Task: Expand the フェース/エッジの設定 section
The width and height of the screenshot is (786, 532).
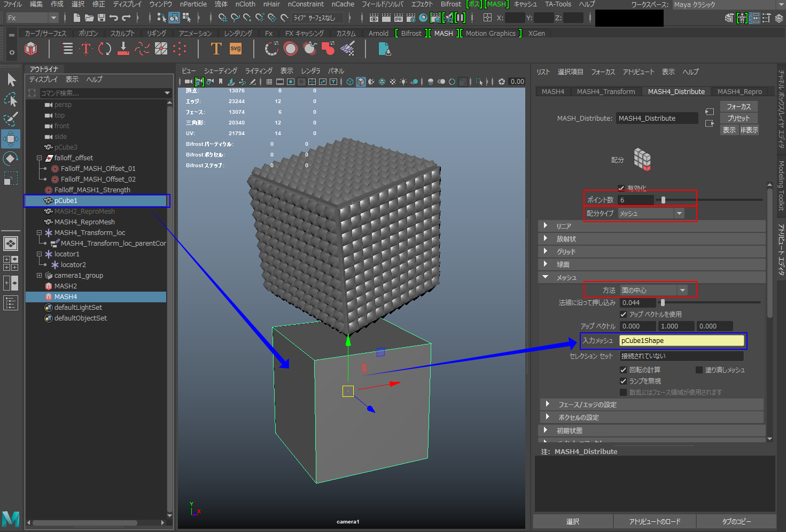Action: click(x=652, y=404)
